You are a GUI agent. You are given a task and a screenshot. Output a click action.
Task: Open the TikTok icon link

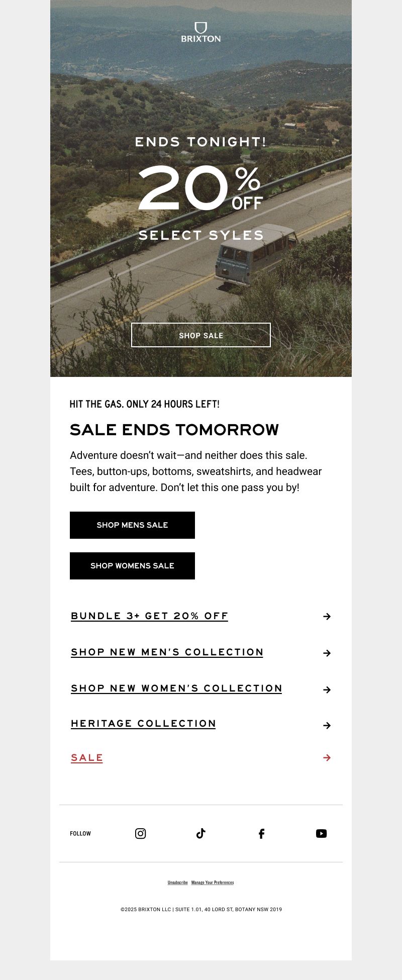(201, 833)
